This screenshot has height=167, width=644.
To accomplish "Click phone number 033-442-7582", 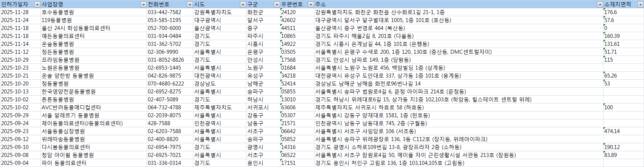I will point(170,12).
